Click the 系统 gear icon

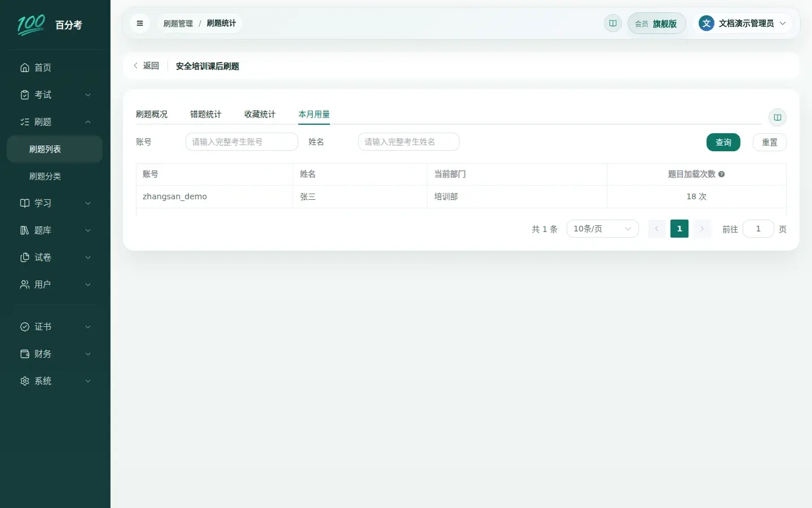point(25,381)
